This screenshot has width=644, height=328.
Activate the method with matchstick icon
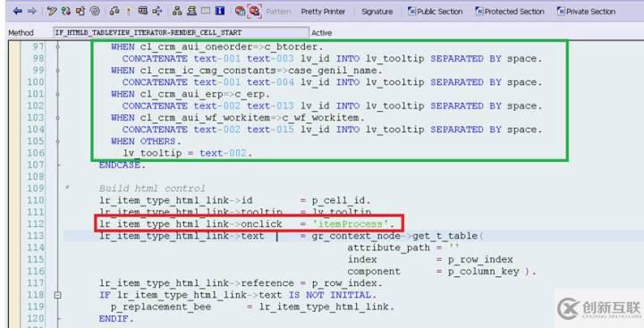[x=129, y=11]
